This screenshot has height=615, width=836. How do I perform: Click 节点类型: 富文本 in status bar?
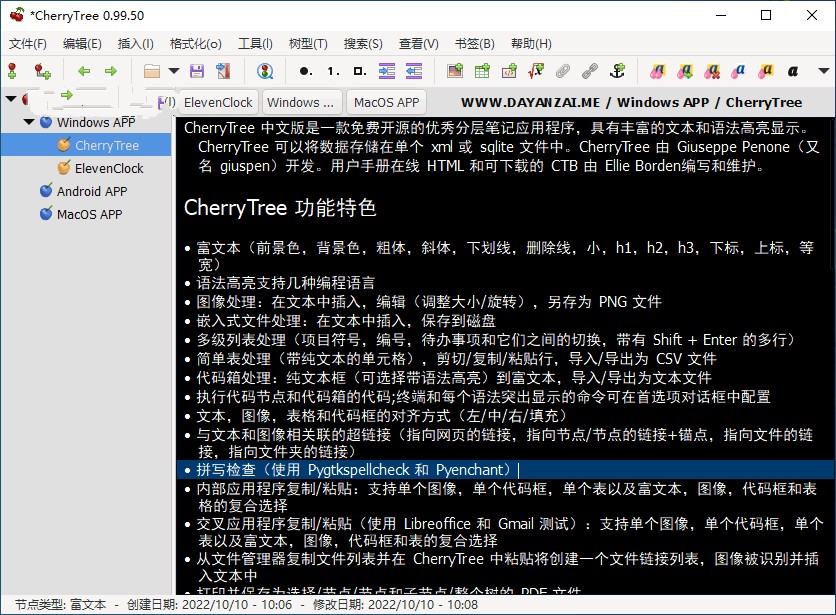(60, 604)
